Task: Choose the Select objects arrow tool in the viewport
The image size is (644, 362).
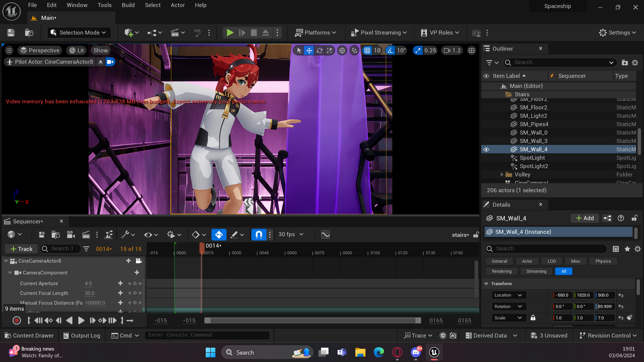Action: pyautogui.click(x=299, y=50)
